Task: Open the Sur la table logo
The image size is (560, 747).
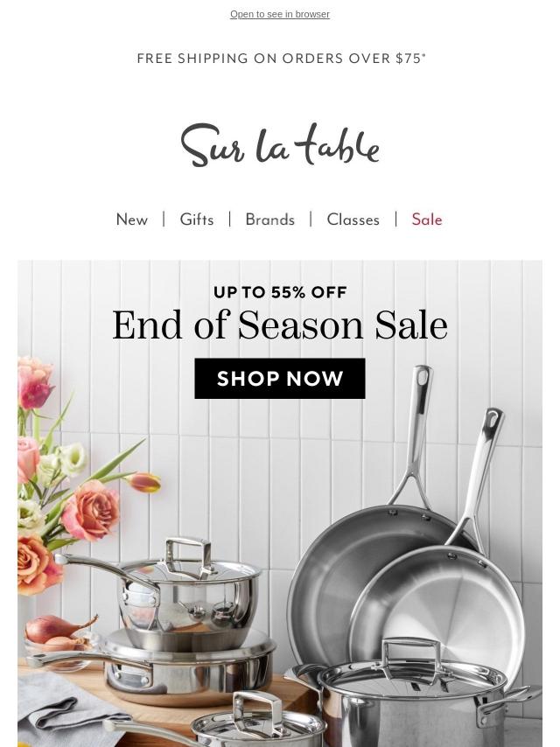Action: (280, 145)
